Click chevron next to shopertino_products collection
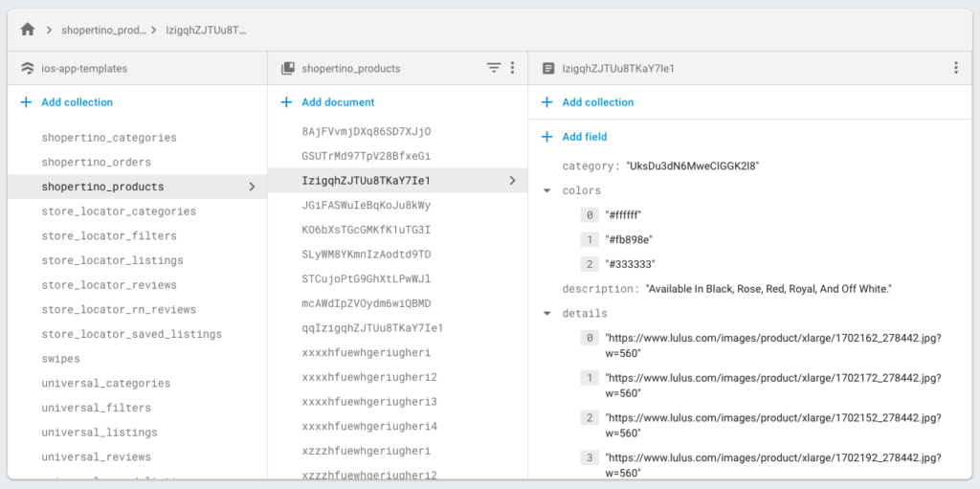980x489 pixels. (252, 187)
